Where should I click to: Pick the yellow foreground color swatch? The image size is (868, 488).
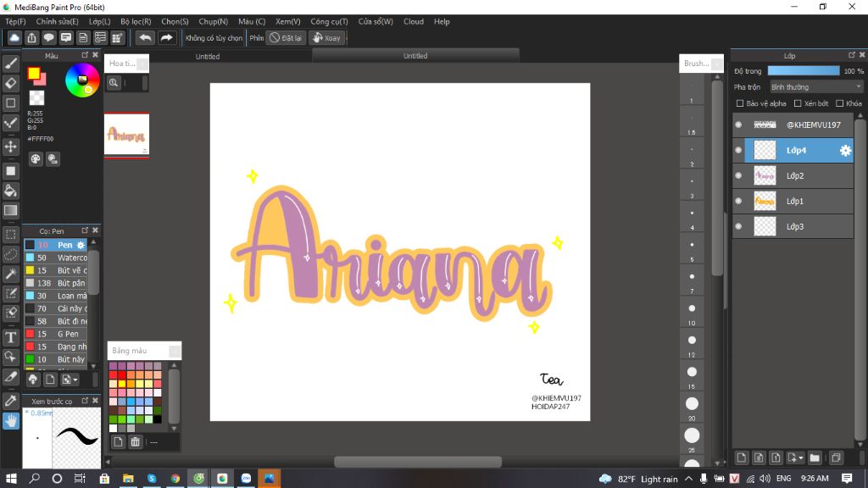[x=34, y=73]
